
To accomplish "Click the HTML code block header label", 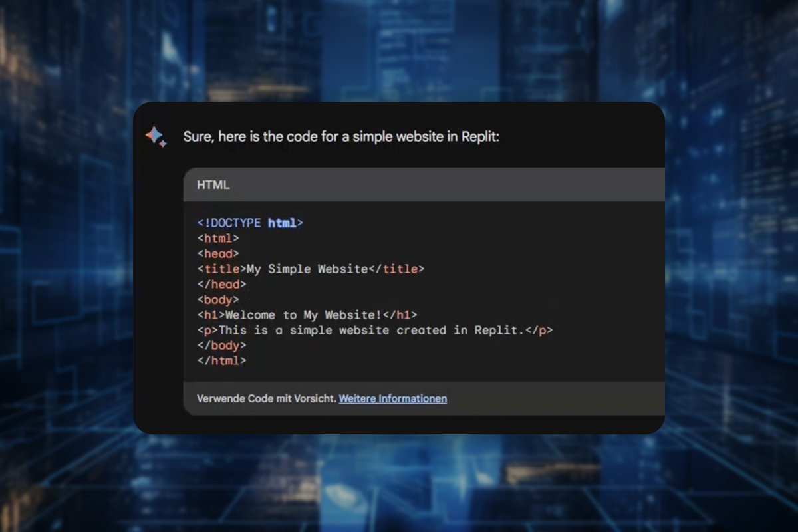I will (213, 185).
